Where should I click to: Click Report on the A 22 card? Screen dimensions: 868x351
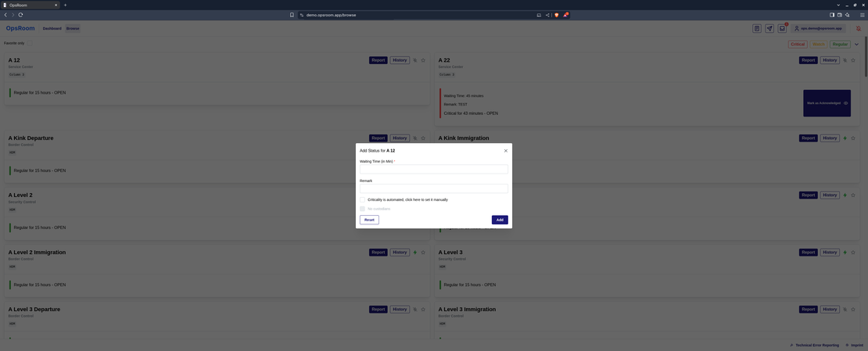(809, 60)
